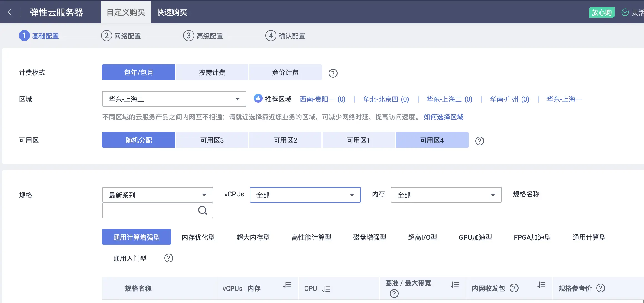Click the 如何选择区域 link
644x303 pixels.
pos(443,117)
